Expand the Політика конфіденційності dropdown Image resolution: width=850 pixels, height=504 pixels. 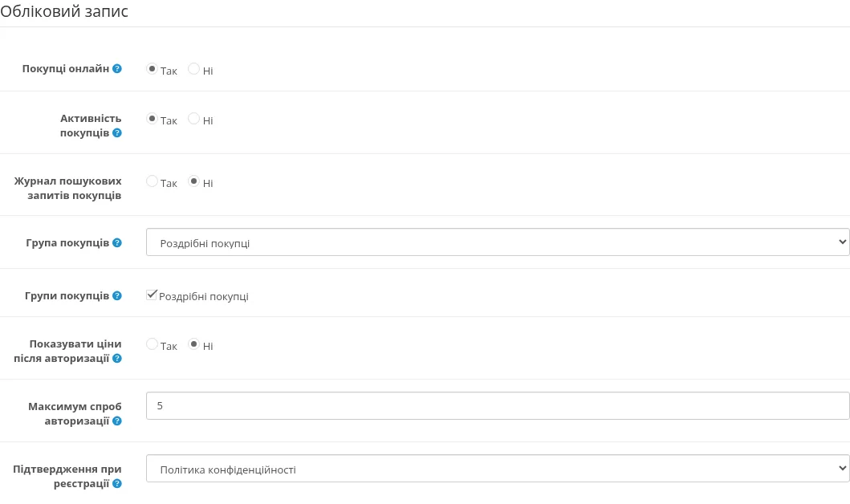(498, 468)
